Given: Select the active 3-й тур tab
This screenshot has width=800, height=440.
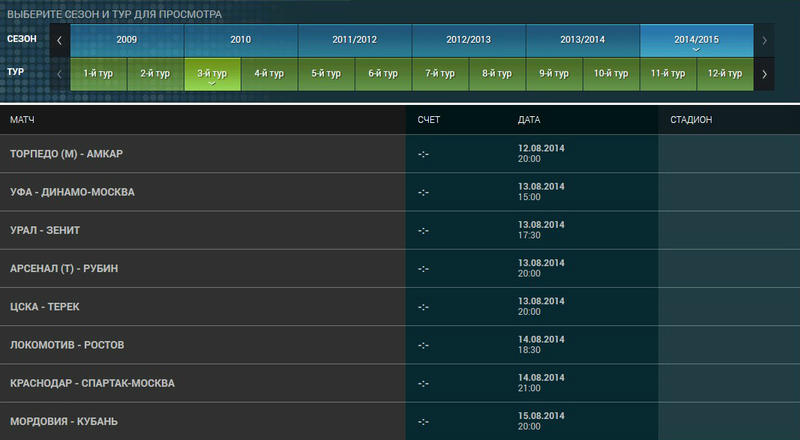Looking at the screenshot, I should pos(212,75).
